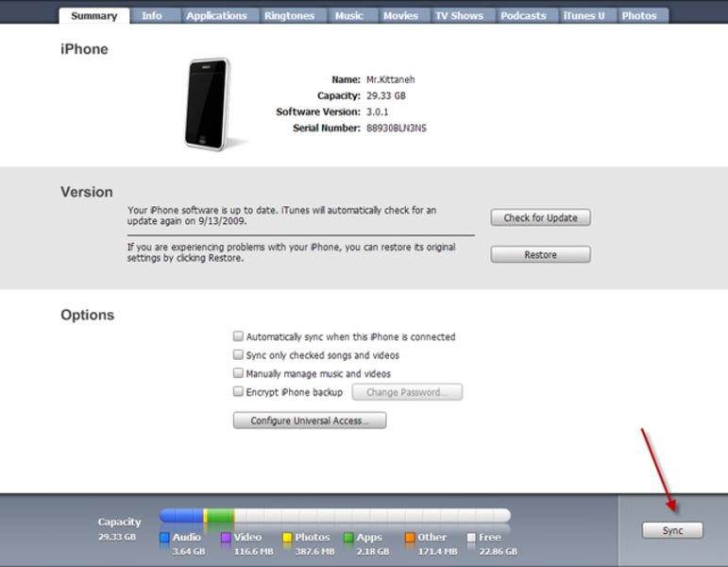Click the yellow Photos legend swatch
The image size is (728, 567).
point(287,538)
